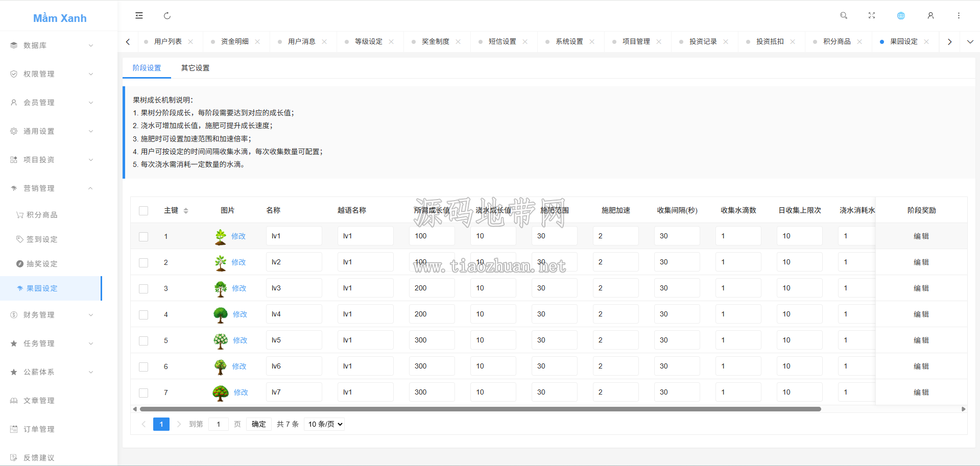Toggle fullscreen with the expand icon
The height and width of the screenshot is (466, 980).
[x=872, y=16]
